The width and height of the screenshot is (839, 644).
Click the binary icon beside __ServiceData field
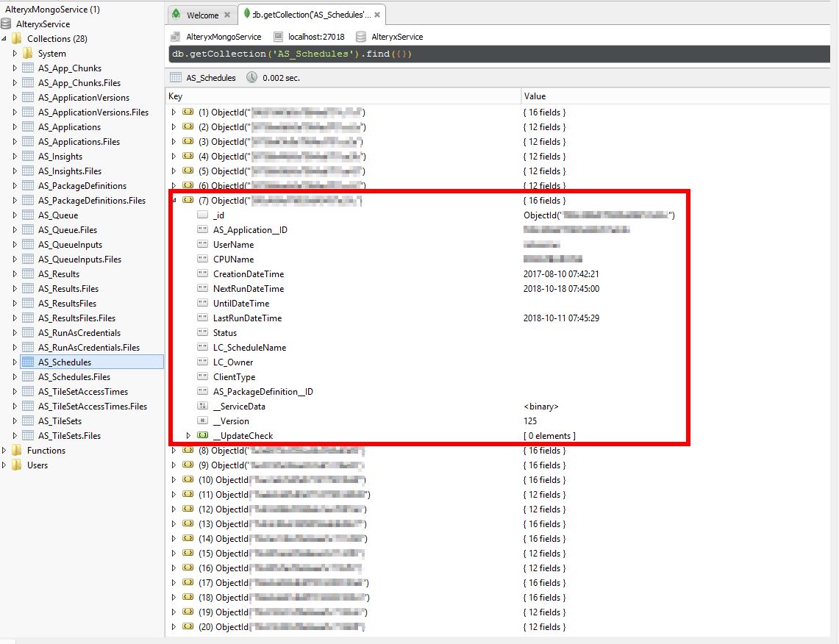click(202, 406)
